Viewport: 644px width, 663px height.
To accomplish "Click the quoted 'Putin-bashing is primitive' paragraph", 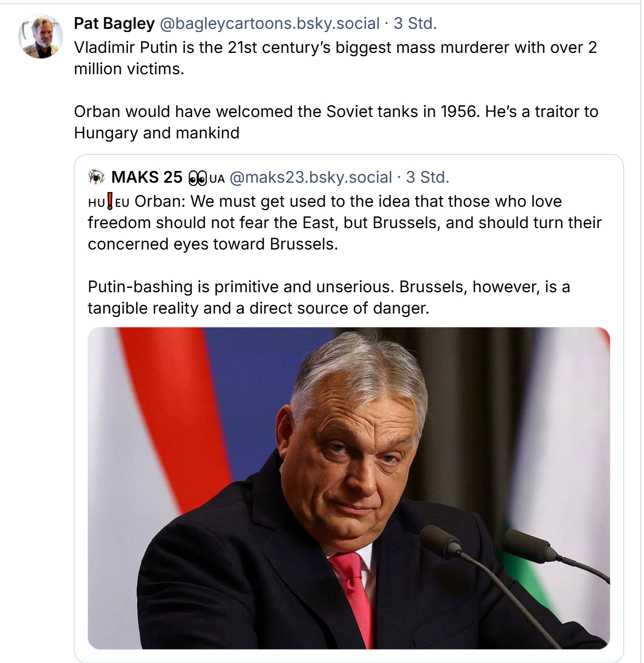I will pos(328,298).
